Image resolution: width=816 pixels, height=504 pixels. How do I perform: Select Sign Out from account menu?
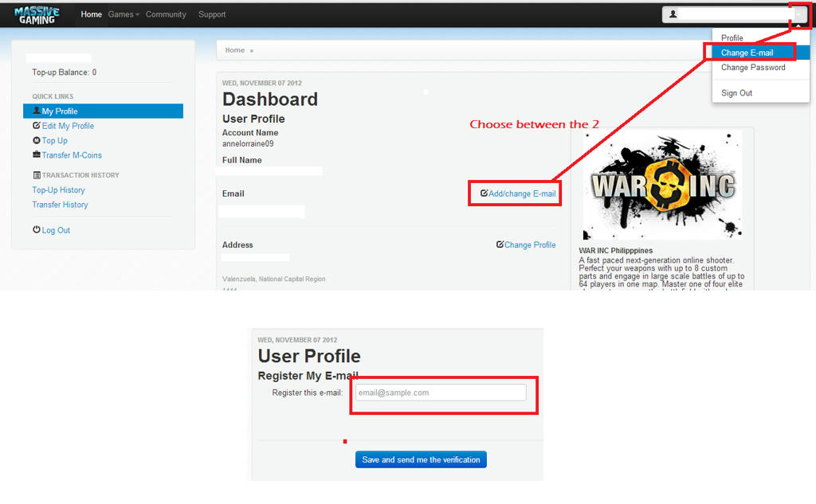pos(736,93)
